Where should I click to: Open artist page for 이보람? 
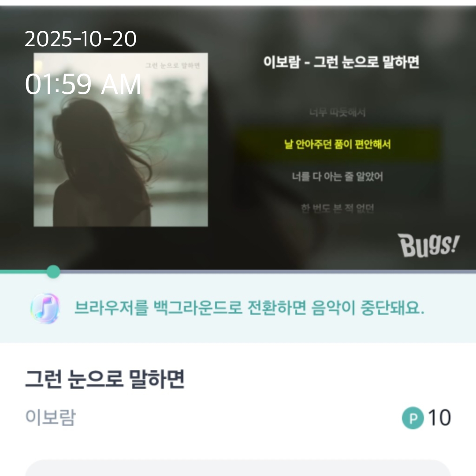coord(50,417)
